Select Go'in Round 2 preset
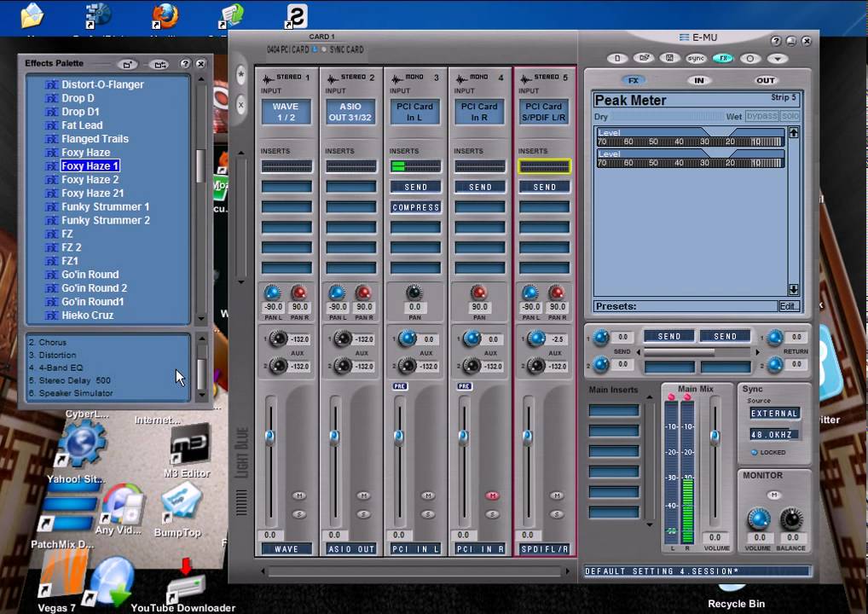This screenshot has height=614, width=868. pos(94,288)
